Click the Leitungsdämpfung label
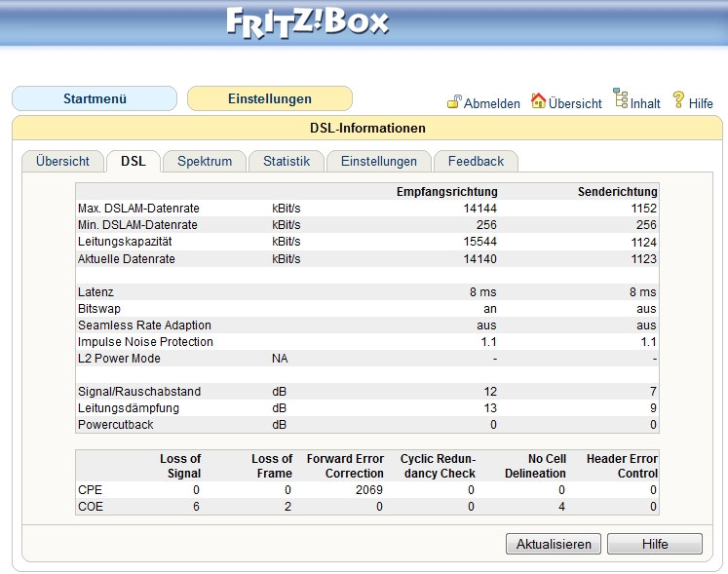728x574 pixels. (129, 408)
